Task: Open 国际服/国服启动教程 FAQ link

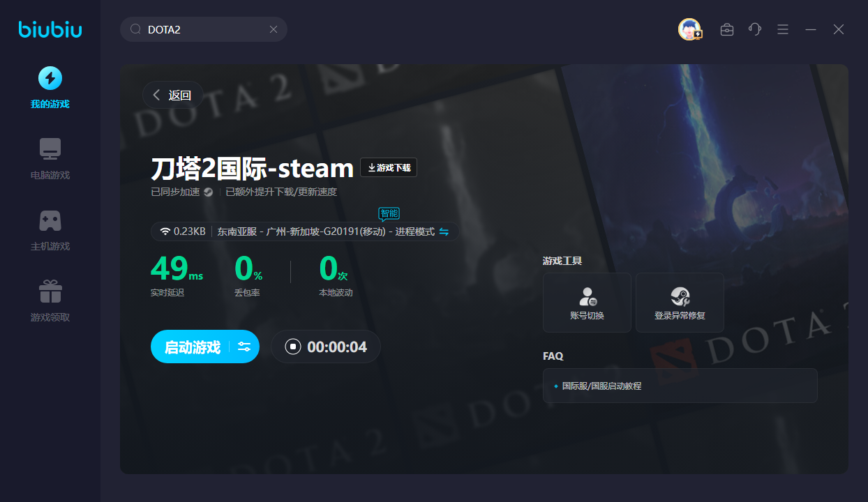Action: pos(601,386)
